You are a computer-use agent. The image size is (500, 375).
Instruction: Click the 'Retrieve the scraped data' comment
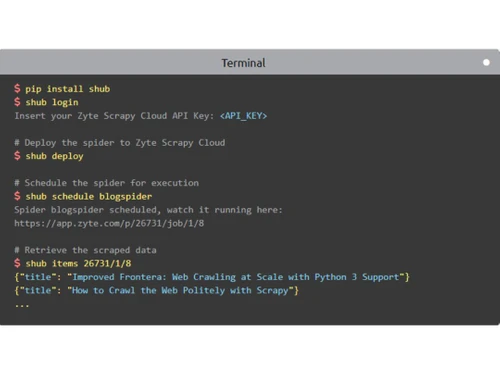pyautogui.click(x=85, y=250)
